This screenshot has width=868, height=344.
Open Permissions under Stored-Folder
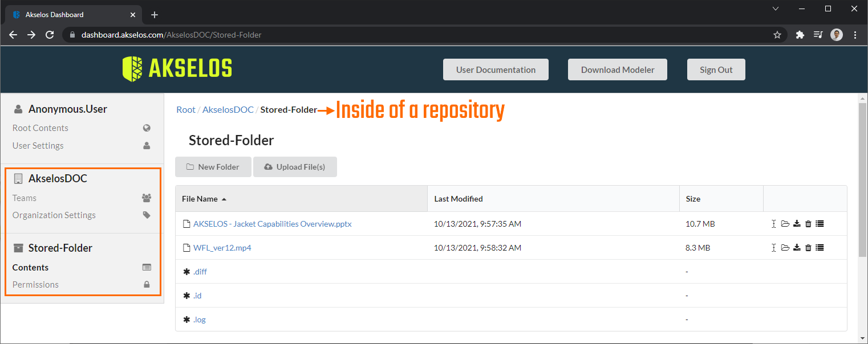[35, 285]
